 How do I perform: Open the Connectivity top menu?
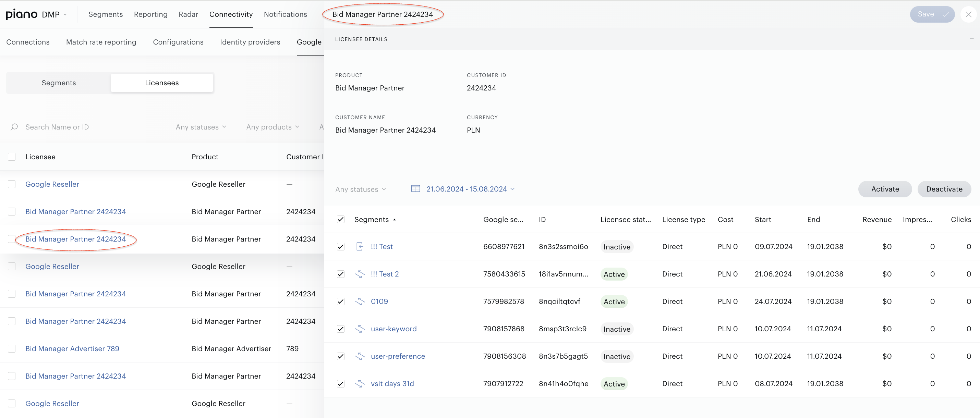click(x=231, y=14)
